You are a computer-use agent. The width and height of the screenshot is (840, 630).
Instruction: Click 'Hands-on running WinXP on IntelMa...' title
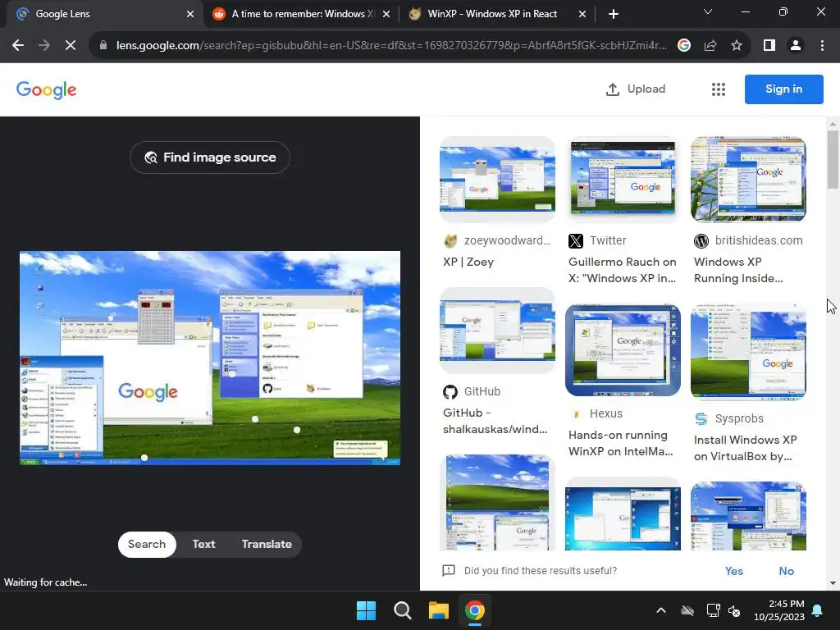pos(620,443)
